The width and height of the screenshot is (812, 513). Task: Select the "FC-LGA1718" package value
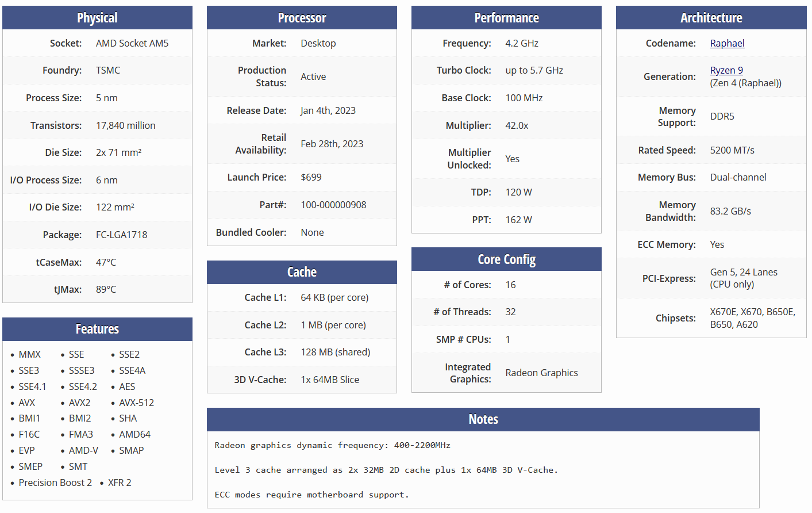click(122, 235)
